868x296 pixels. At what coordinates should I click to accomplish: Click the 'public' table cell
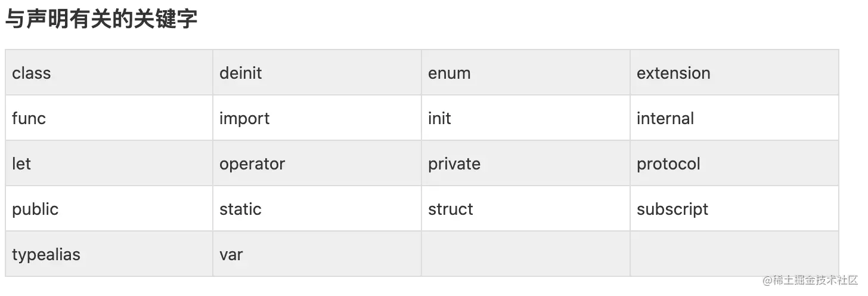(x=109, y=209)
